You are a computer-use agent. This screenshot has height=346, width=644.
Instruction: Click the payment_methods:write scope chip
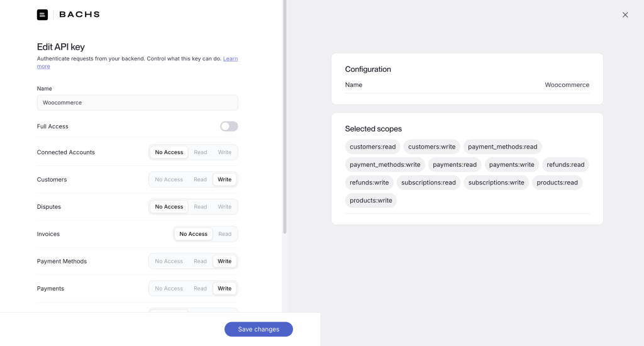point(385,165)
